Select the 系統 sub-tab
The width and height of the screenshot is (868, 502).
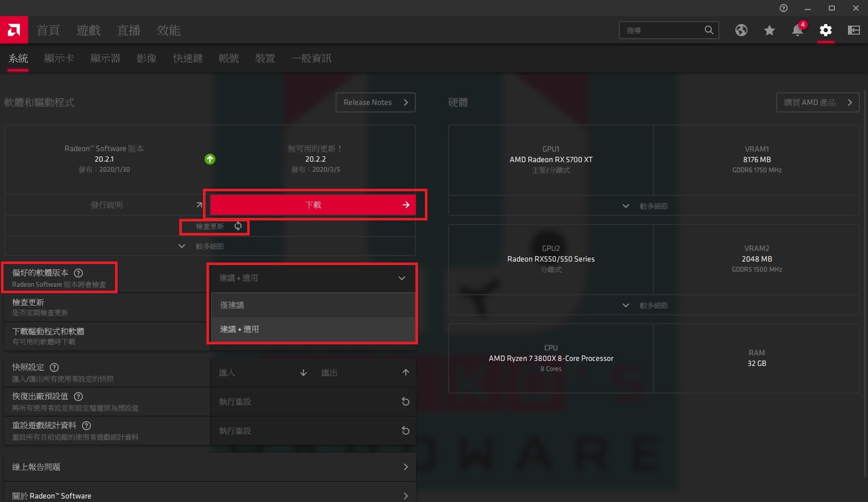[18, 58]
